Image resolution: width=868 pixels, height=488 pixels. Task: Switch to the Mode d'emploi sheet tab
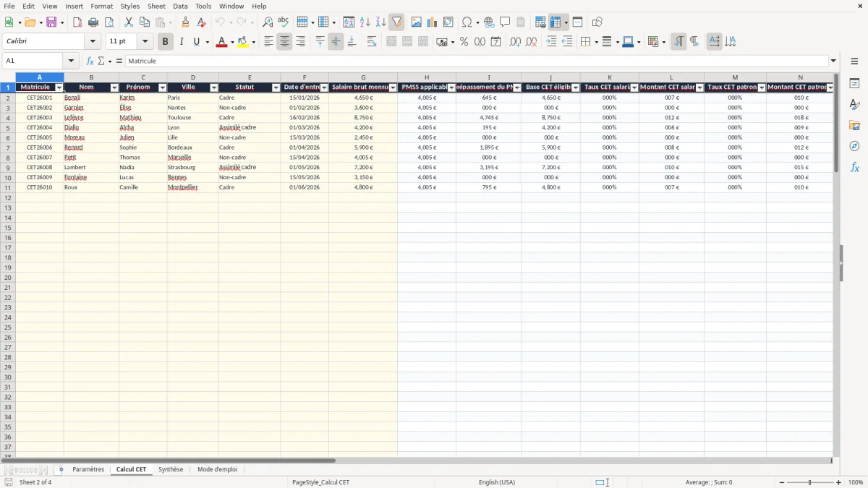pyautogui.click(x=217, y=469)
